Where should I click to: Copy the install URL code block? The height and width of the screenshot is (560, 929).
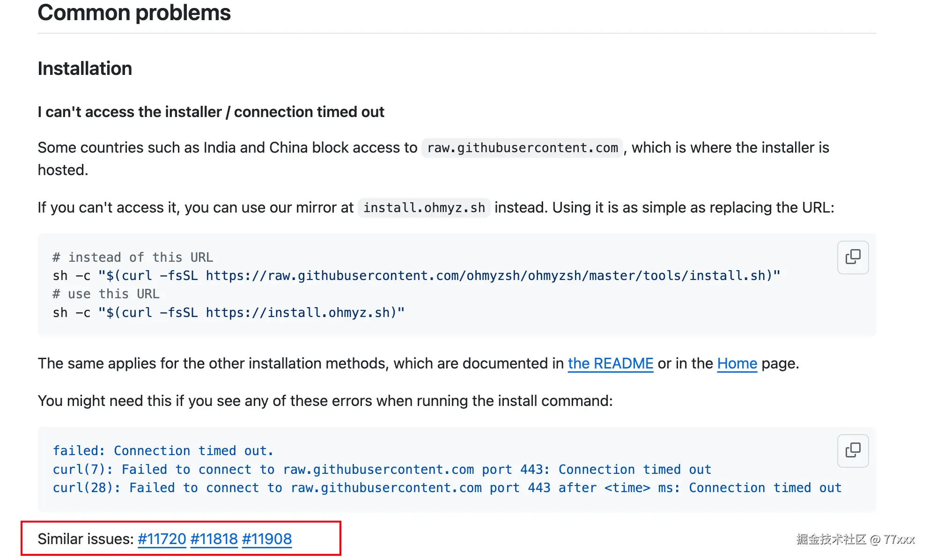click(x=853, y=257)
